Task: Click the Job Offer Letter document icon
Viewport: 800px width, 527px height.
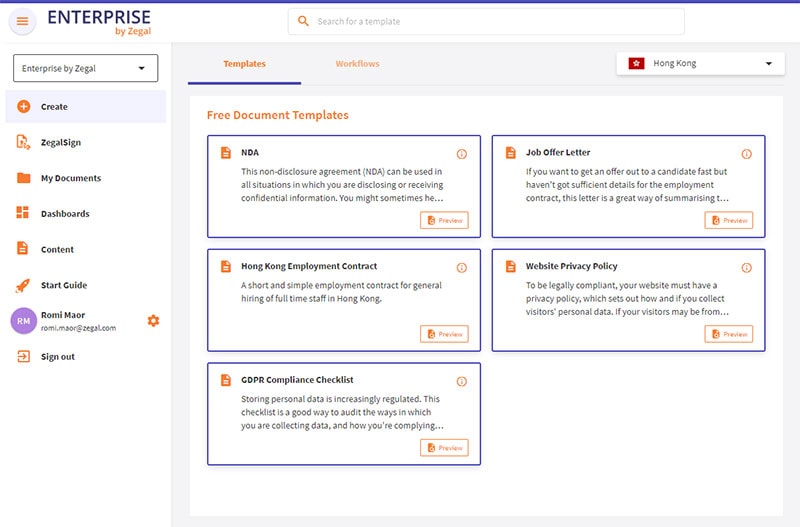Action: 510,153
